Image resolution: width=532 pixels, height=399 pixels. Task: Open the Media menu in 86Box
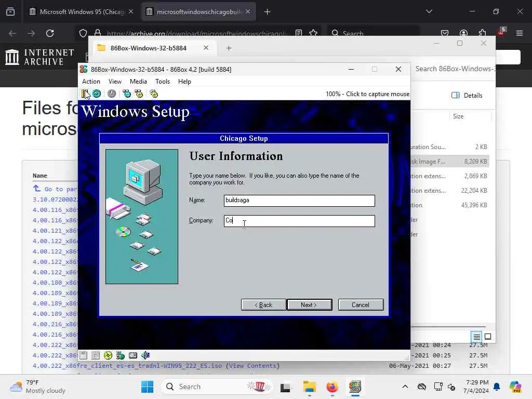(x=138, y=82)
